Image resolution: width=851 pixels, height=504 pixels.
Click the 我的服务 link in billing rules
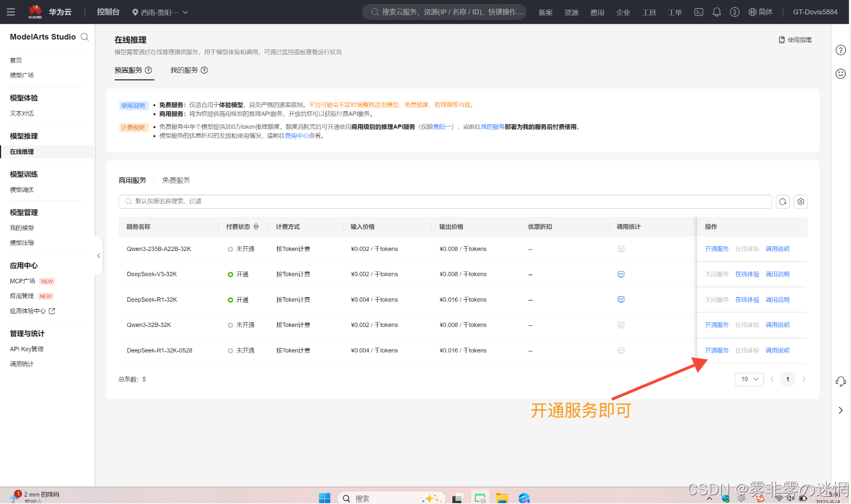492,127
